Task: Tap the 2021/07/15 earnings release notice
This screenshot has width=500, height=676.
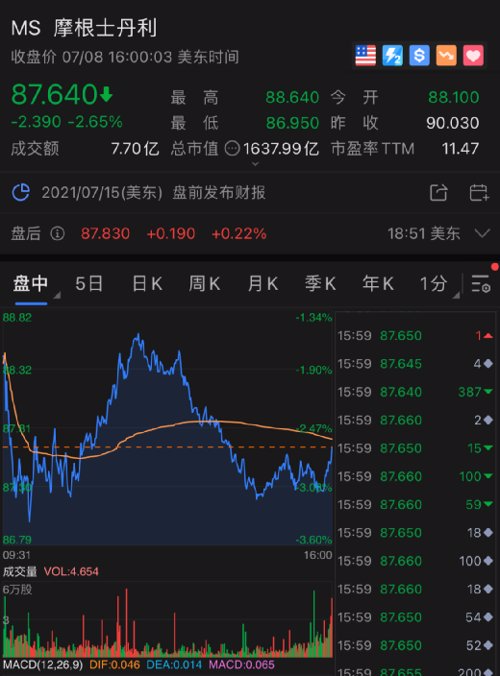Action: tap(153, 193)
